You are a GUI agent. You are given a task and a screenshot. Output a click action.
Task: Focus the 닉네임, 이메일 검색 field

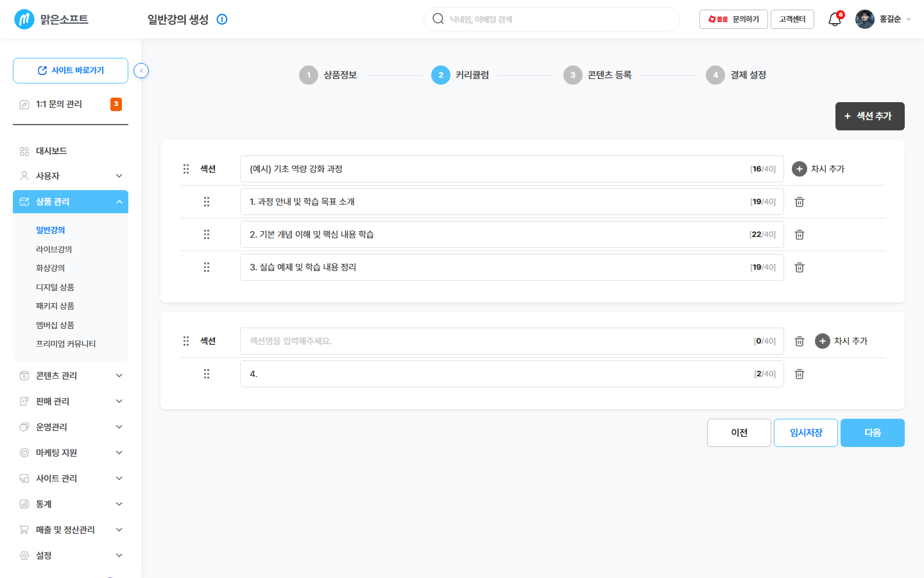pos(552,19)
